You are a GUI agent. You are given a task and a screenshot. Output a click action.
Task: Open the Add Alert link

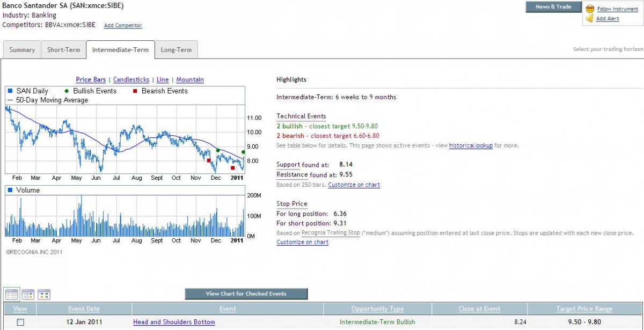tap(608, 18)
